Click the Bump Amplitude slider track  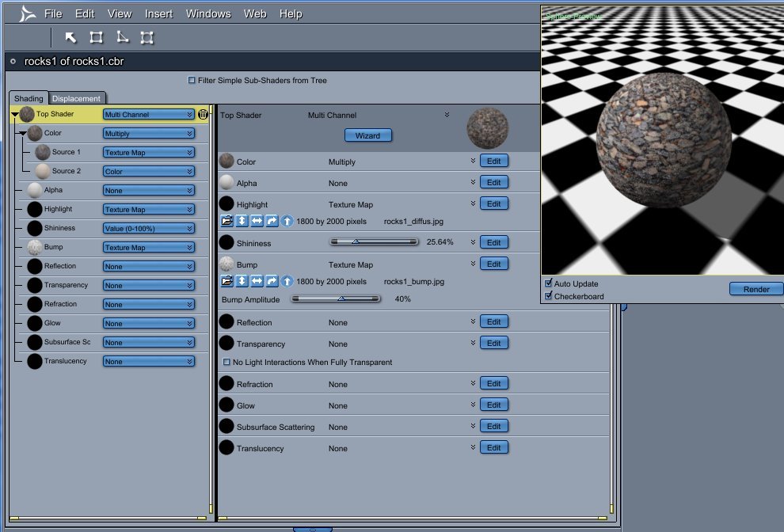[336, 299]
